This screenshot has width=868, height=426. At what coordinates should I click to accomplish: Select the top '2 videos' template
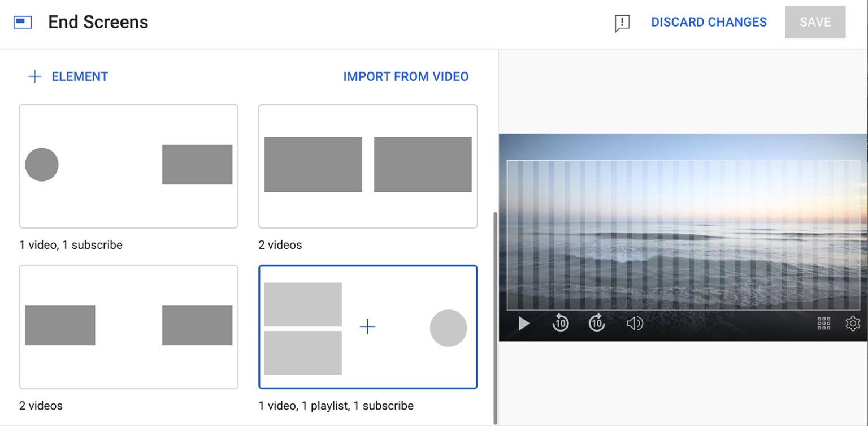367,165
